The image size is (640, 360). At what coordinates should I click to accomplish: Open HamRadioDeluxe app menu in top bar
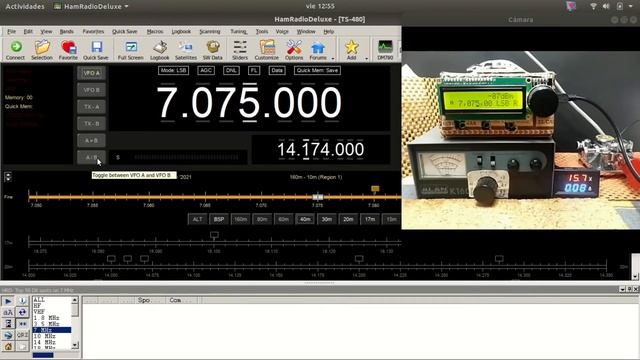click(92, 7)
